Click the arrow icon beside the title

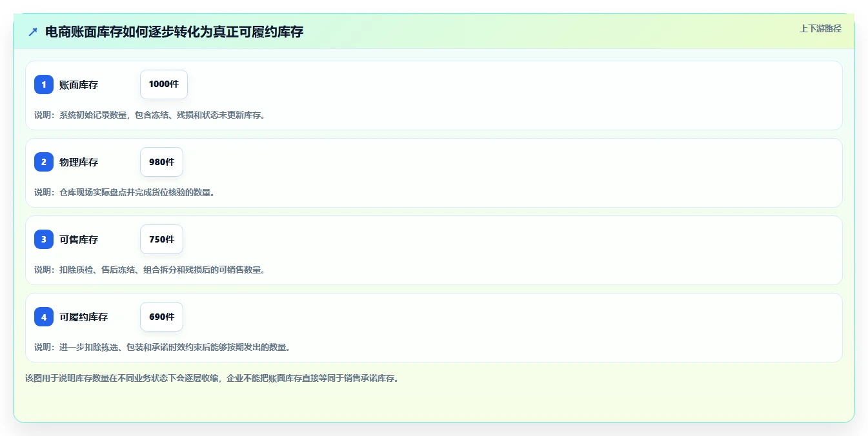(x=33, y=32)
